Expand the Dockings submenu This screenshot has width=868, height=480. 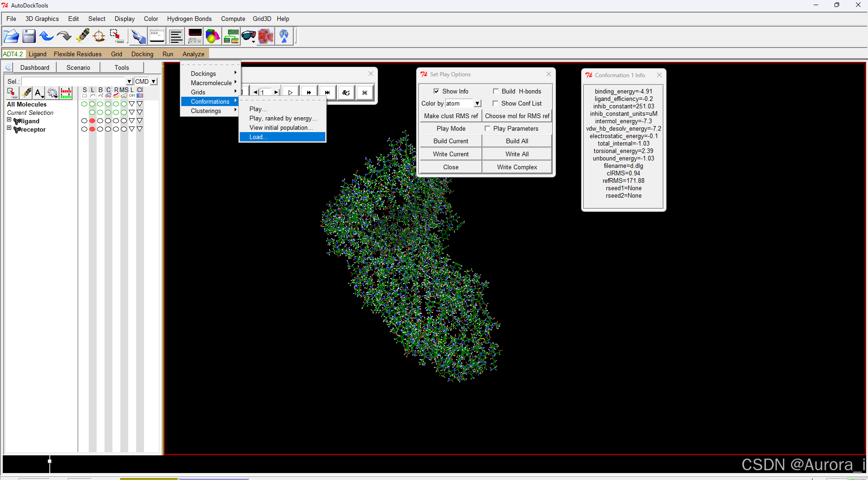210,73
